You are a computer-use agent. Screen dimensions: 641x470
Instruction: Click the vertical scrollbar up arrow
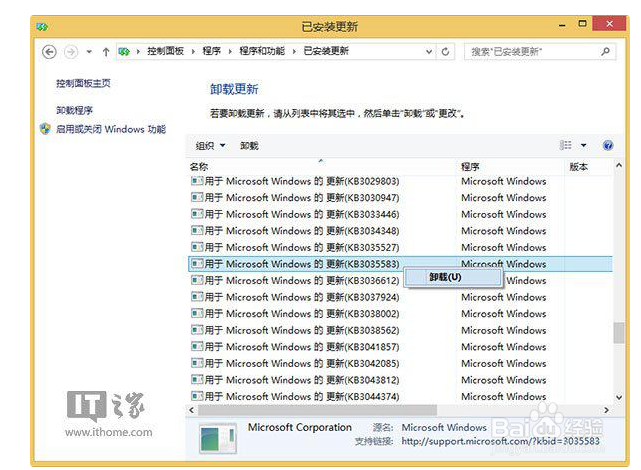coord(619,166)
